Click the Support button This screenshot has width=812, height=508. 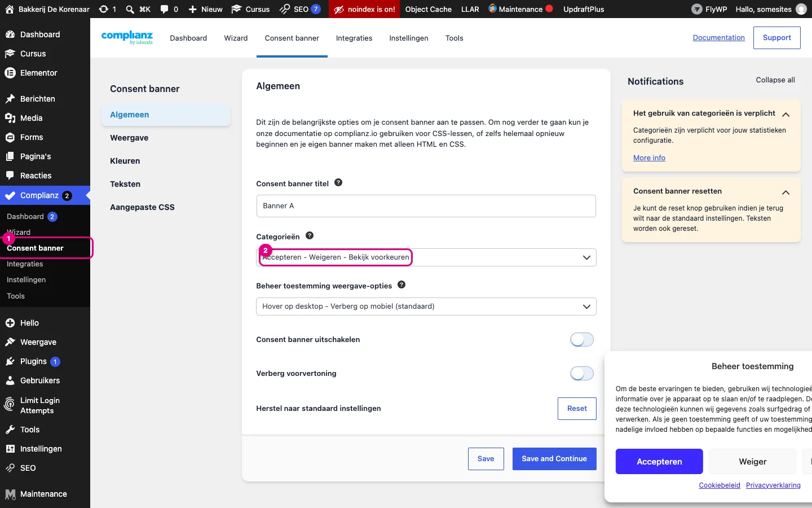[x=777, y=38]
